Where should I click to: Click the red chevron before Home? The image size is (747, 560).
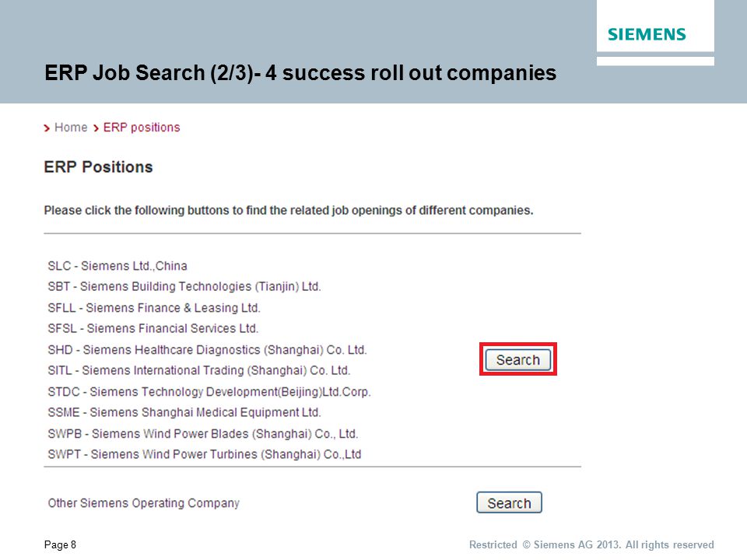[47, 128]
